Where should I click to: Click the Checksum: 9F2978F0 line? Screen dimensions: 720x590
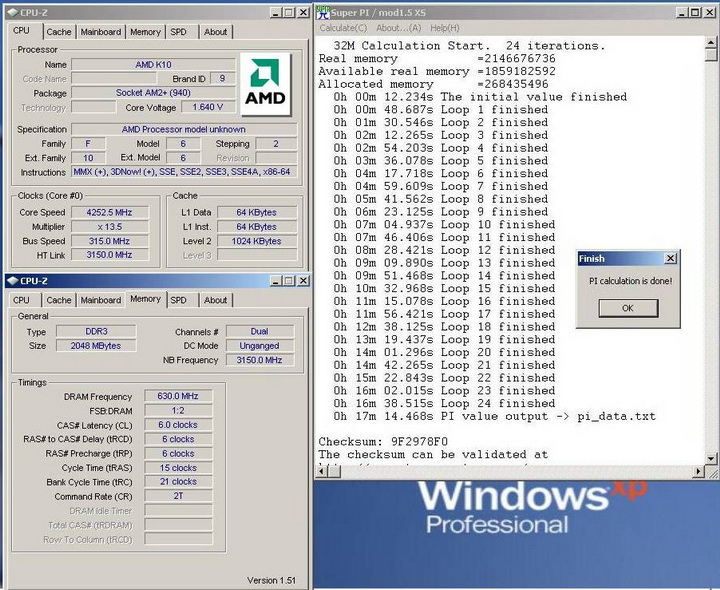point(383,442)
